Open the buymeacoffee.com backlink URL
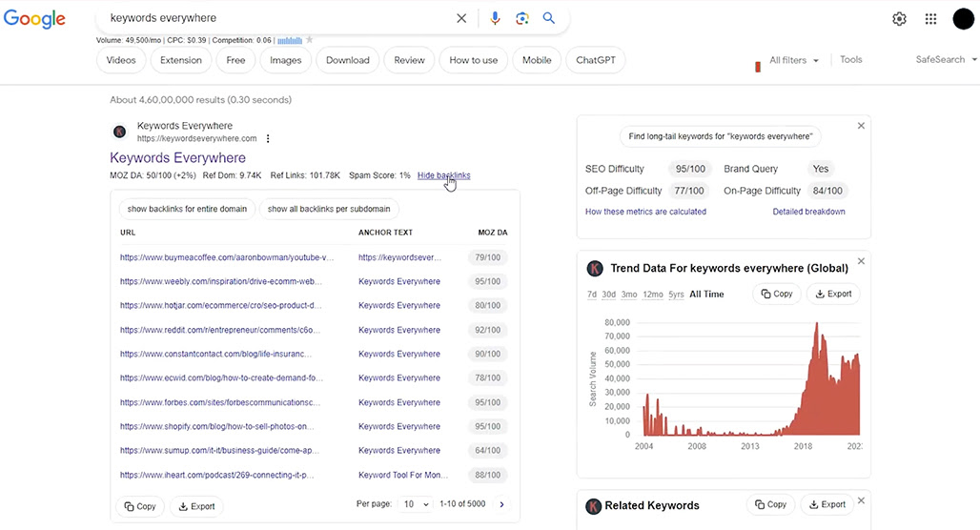980x530 pixels. pyautogui.click(x=227, y=257)
